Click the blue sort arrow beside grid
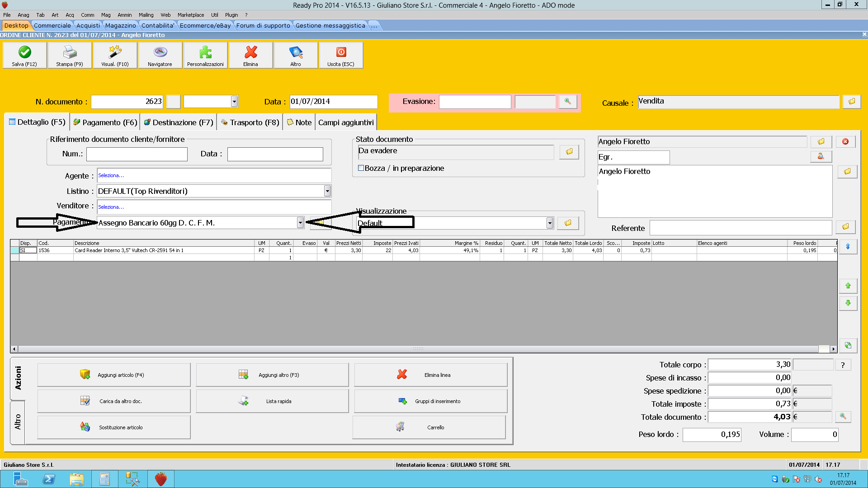The image size is (868, 488). [x=848, y=247]
